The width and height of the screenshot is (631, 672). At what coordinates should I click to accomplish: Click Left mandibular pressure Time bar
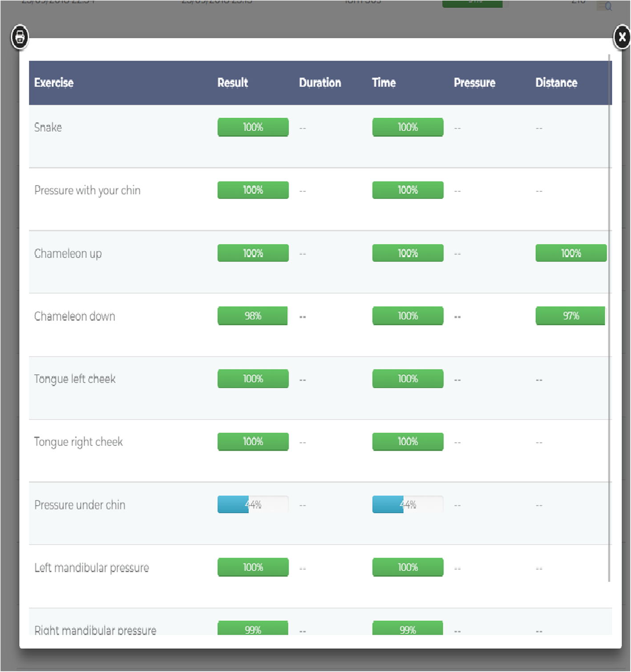point(408,567)
